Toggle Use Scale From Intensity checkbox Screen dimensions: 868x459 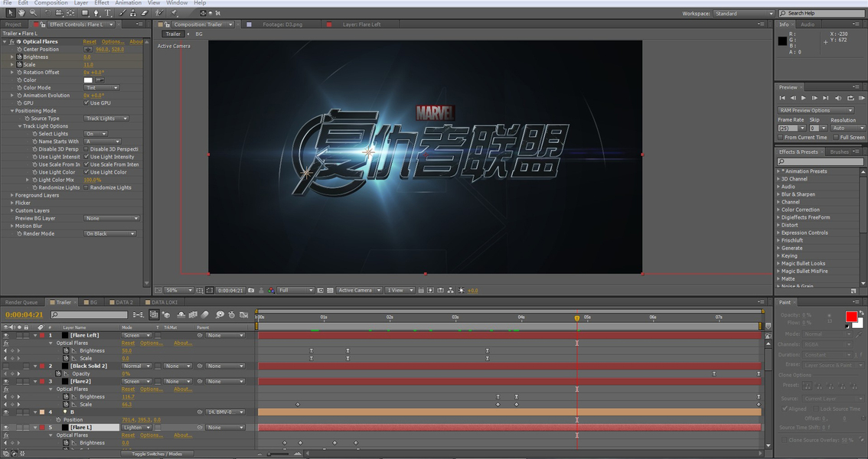point(86,164)
